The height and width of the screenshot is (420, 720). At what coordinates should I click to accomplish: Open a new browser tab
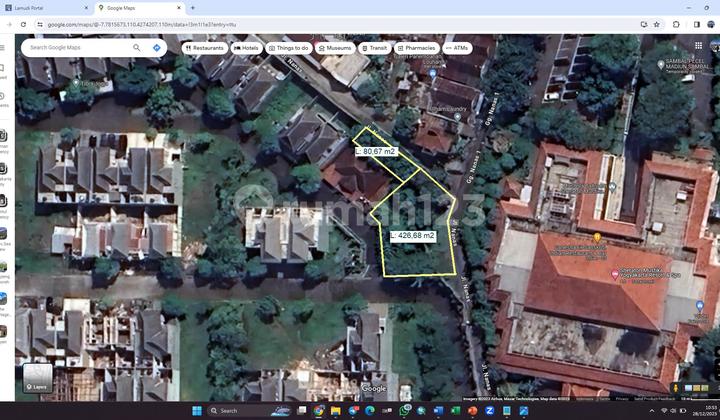[x=193, y=8]
